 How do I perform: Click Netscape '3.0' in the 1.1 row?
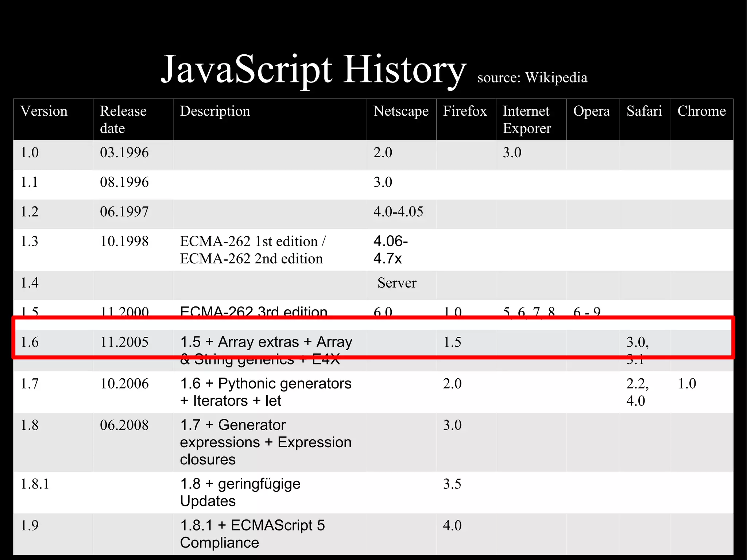(383, 182)
